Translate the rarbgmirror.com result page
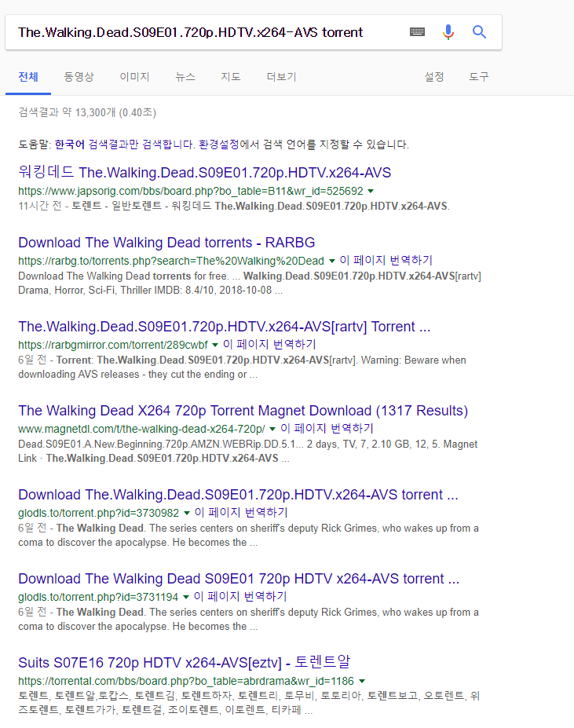Viewport: 574px width, 728px height. 269,345
